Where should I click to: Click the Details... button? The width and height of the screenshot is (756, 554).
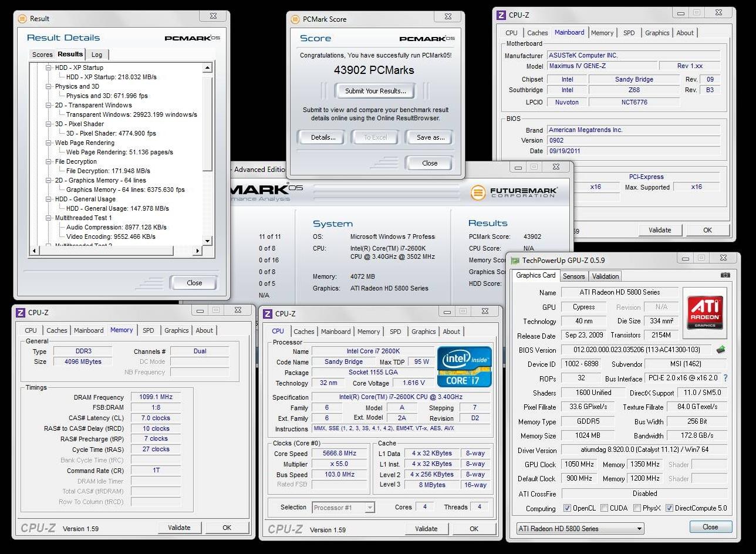point(323,137)
